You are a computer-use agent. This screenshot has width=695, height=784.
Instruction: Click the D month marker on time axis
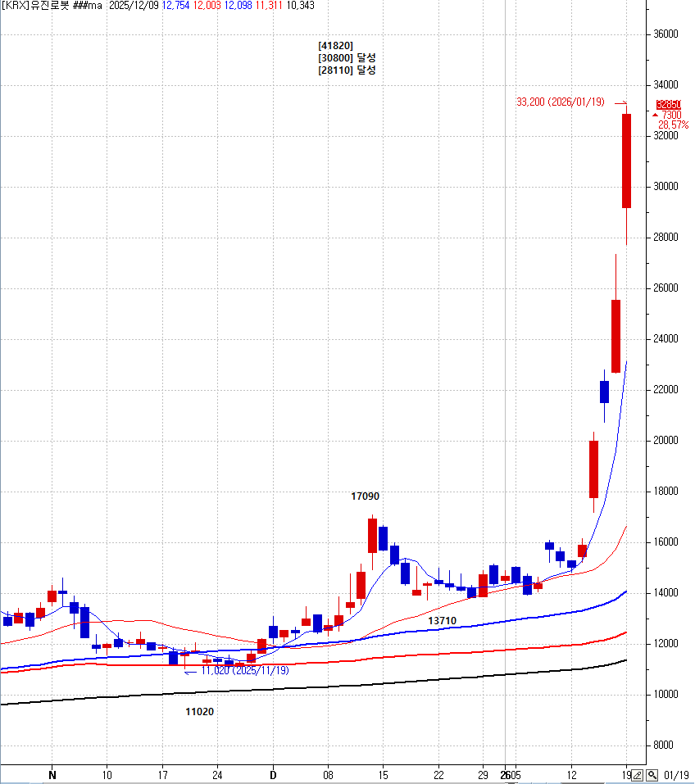tap(273, 774)
